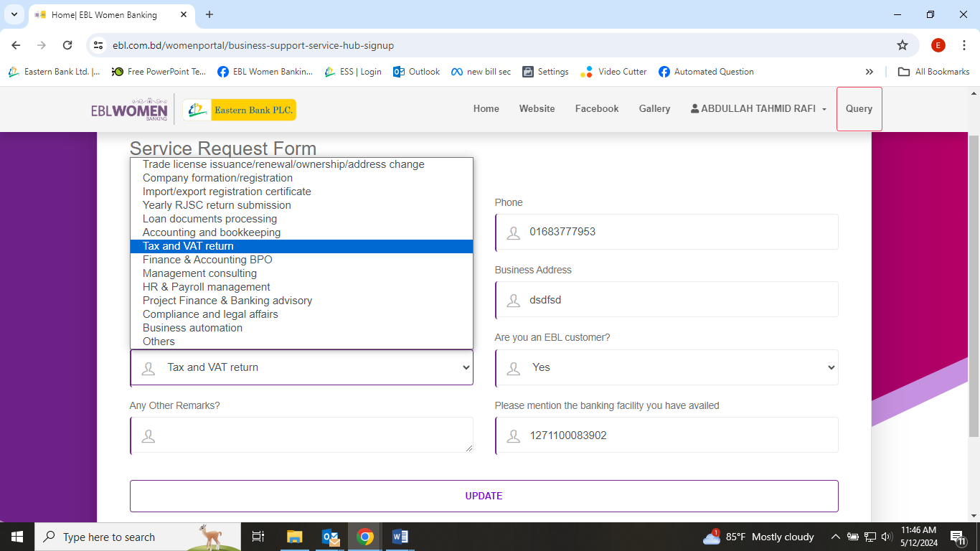Image resolution: width=980 pixels, height=551 pixels.
Task: Click the Phone input field
Action: 666,232
